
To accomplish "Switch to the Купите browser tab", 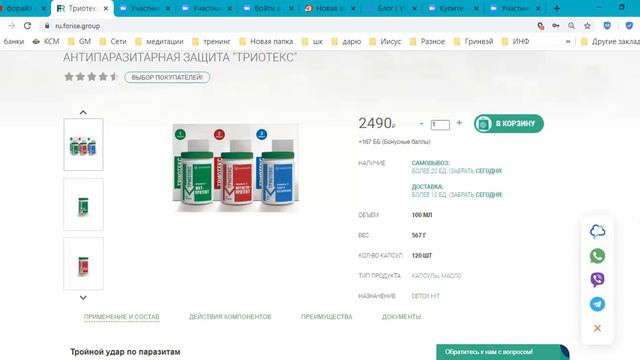I will point(453,8).
